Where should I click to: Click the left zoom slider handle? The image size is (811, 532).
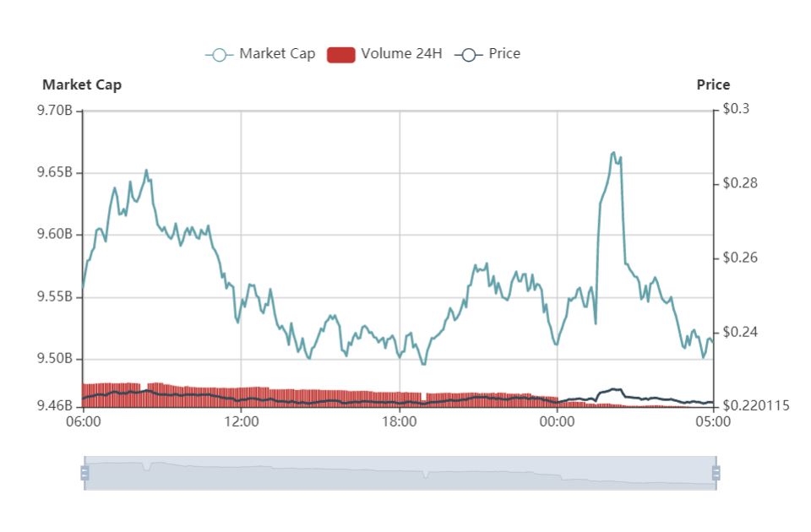pos(84,473)
